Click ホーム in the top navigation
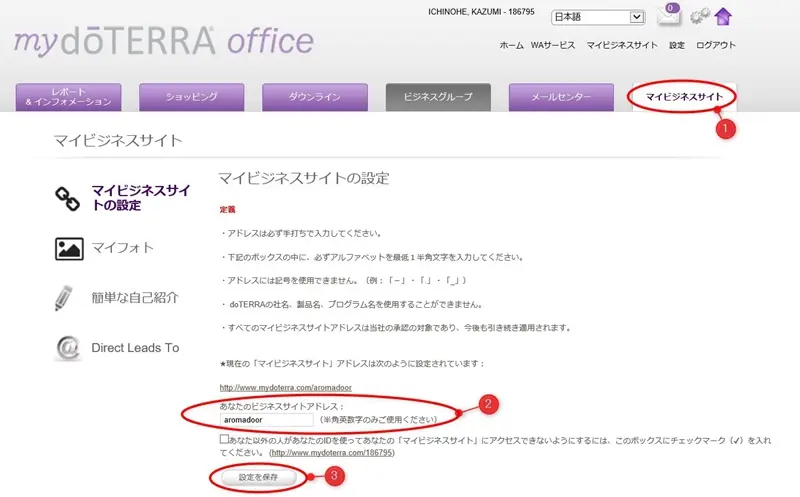Image resolution: width=800 pixels, height=497 pixels. (511, 45)
